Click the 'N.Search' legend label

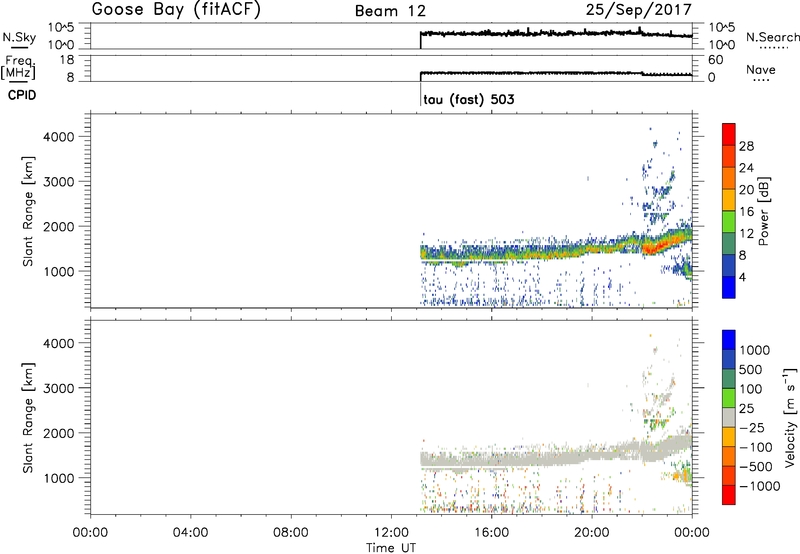click(772, 37)
